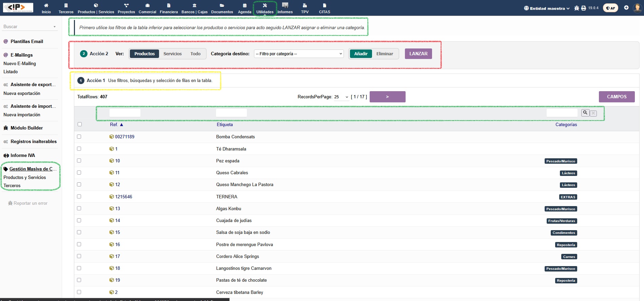Check the row for Té Dharamsala

(x=79, y=148)
